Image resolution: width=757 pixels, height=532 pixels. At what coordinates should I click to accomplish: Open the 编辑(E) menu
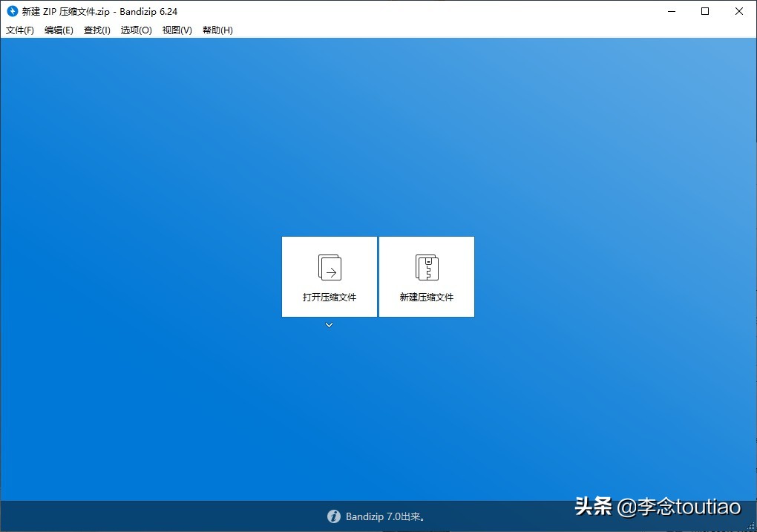pyautogui.click(x=58, y=30)
